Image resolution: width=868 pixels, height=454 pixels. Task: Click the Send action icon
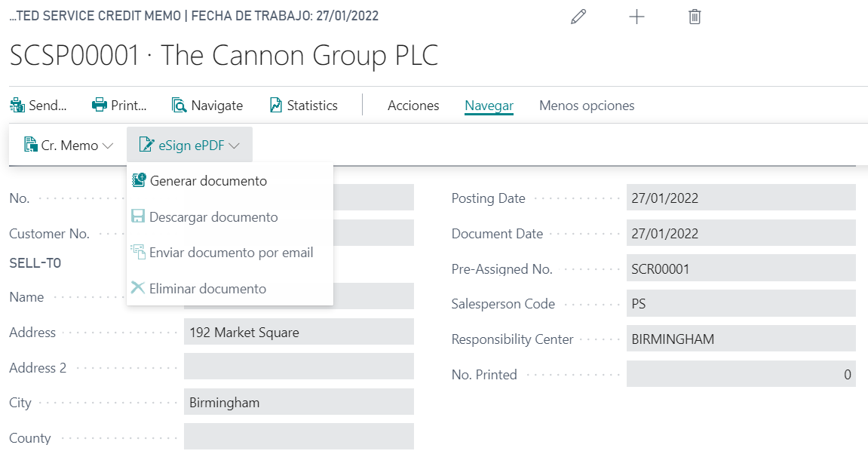coord(17,106)
